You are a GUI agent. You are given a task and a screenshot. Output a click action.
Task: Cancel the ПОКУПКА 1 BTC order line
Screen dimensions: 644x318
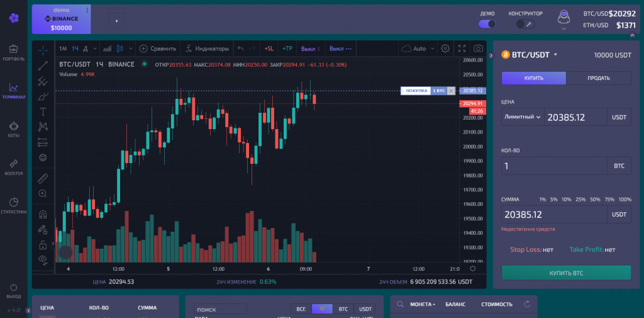point(451,91)
